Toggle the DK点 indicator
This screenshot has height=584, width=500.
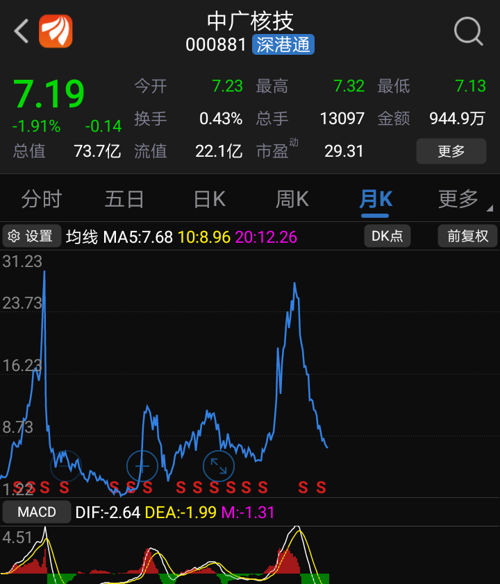pyautogui.click(x=387, y=236)
